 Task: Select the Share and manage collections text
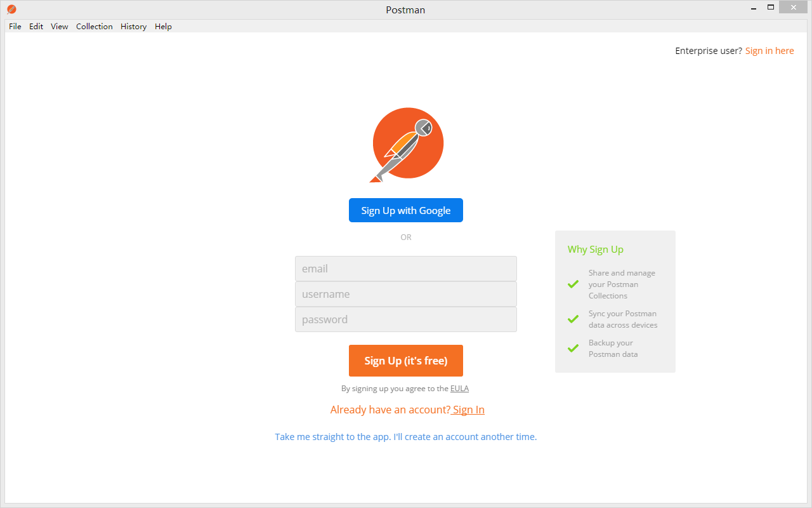622,284
